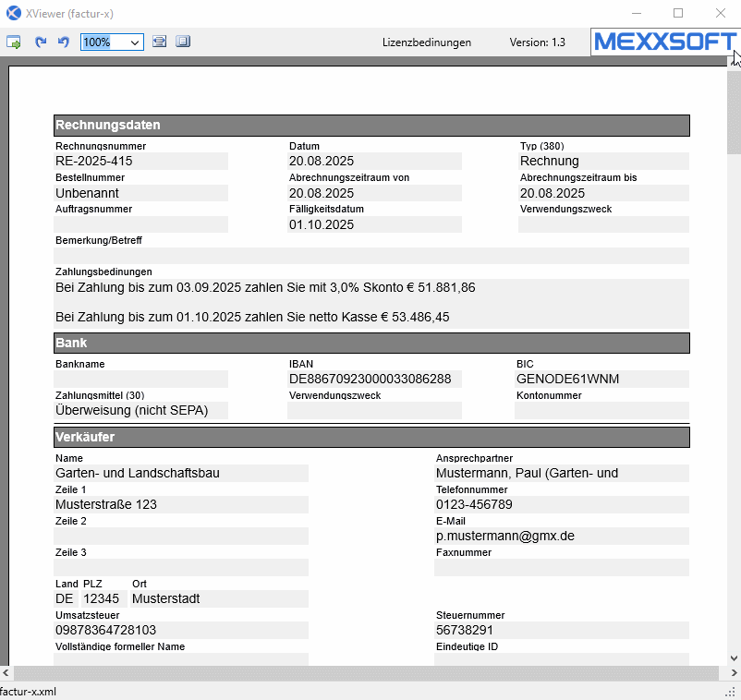The image size is (741, 700).
Task: Click the vertical scrollbar thumb
Action: click(734, 112)
